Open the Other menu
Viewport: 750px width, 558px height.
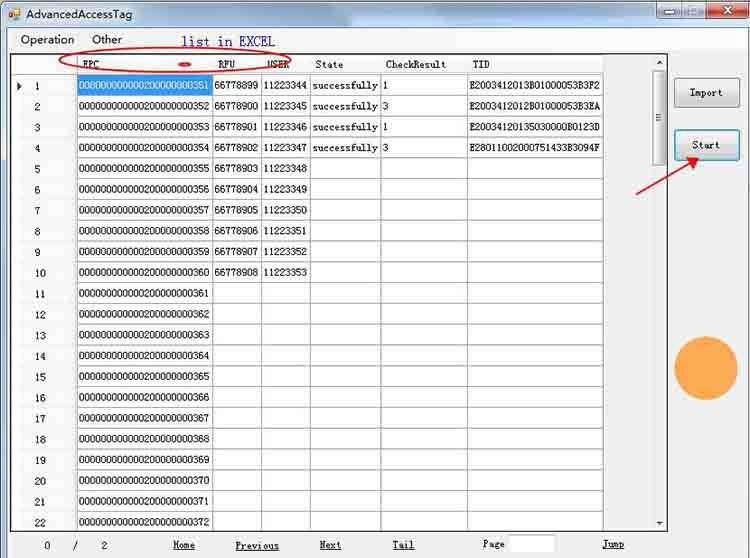coord(107,40)
